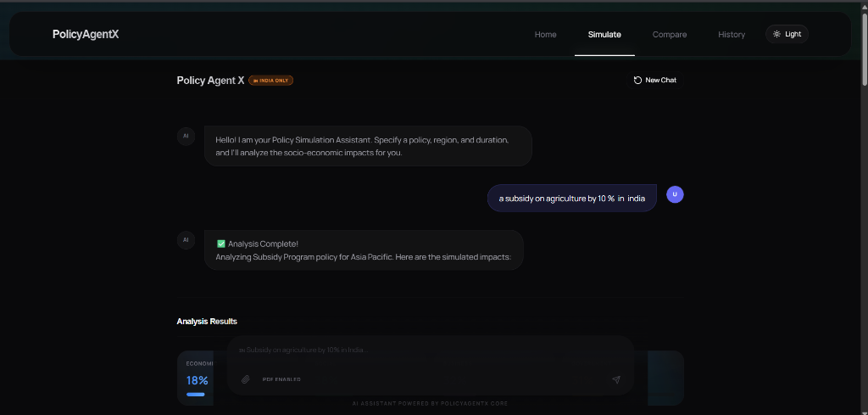The height and width of the screenshot is (415, 868).
Task: Click the 18% economic progress bar
Action: click(x=196, y=395)
